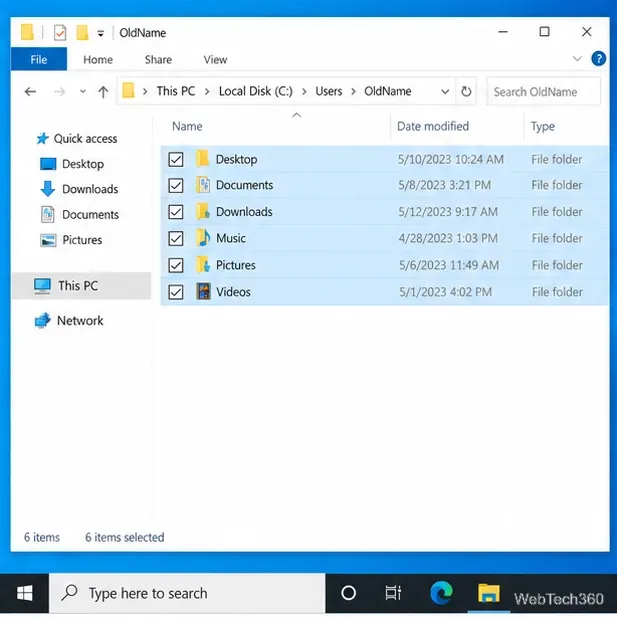Uncheck the Pictures folder checkbox
Viewport: 617px width, 620px height.
pyautogui.click(x=176, y=265)
